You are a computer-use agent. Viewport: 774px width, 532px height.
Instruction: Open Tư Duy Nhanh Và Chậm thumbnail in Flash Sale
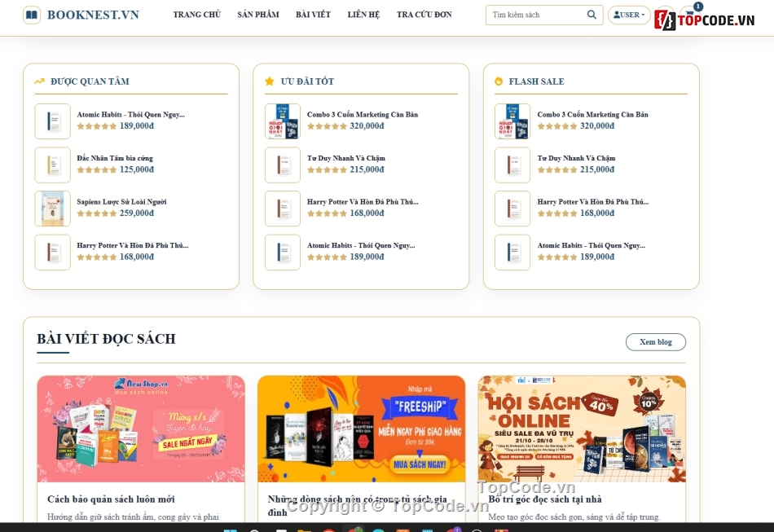[x=512, y=165]
